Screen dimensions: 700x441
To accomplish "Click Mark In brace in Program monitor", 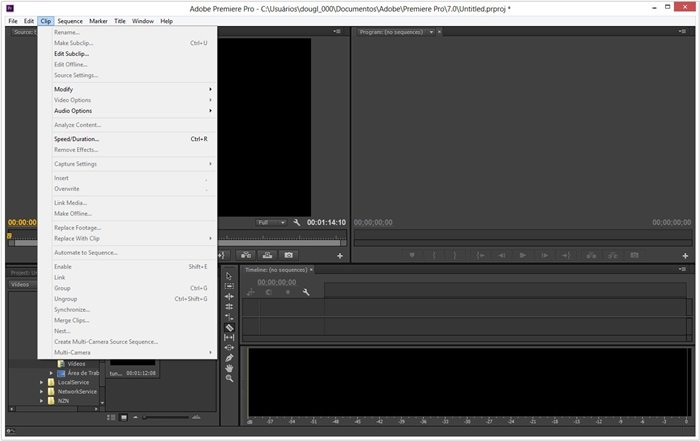I will 433,255.
